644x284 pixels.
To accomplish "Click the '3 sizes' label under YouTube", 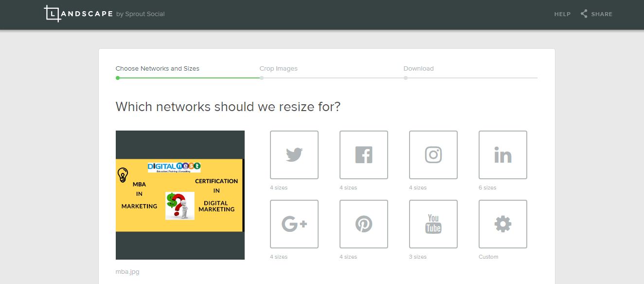I will (x=418, y=257).
